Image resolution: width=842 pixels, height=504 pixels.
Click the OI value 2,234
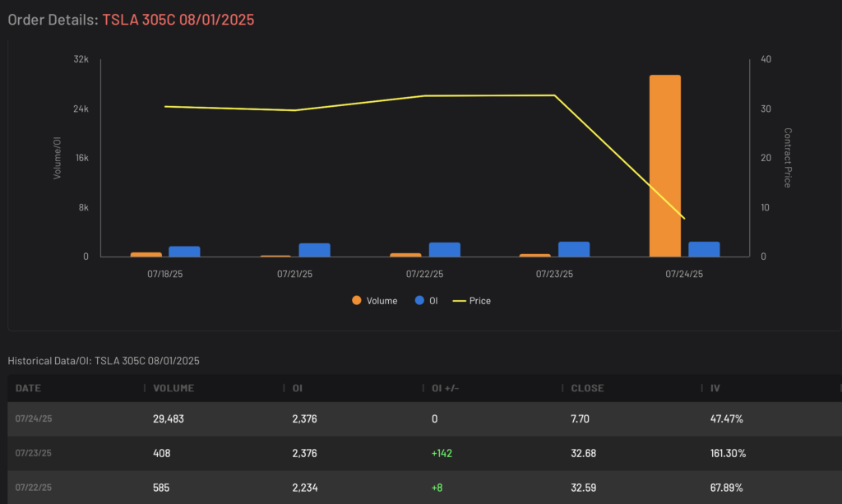coord(304,488)
